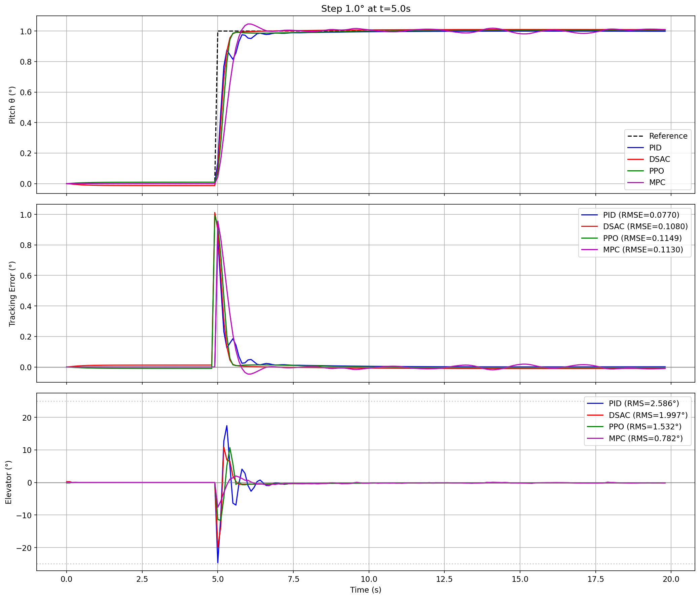Click the x-axis tick label "15.0"
The height and width of the screenshot is (599, 700).
click(x=520, y=579)
